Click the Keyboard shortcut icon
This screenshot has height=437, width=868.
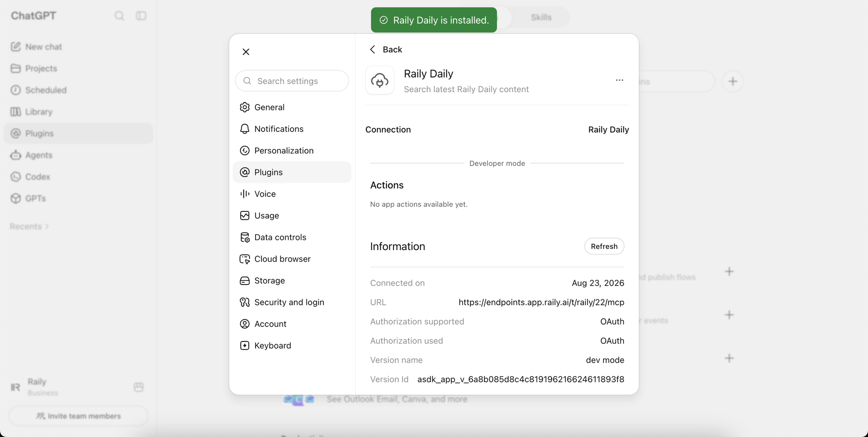(x=245, y=346)
